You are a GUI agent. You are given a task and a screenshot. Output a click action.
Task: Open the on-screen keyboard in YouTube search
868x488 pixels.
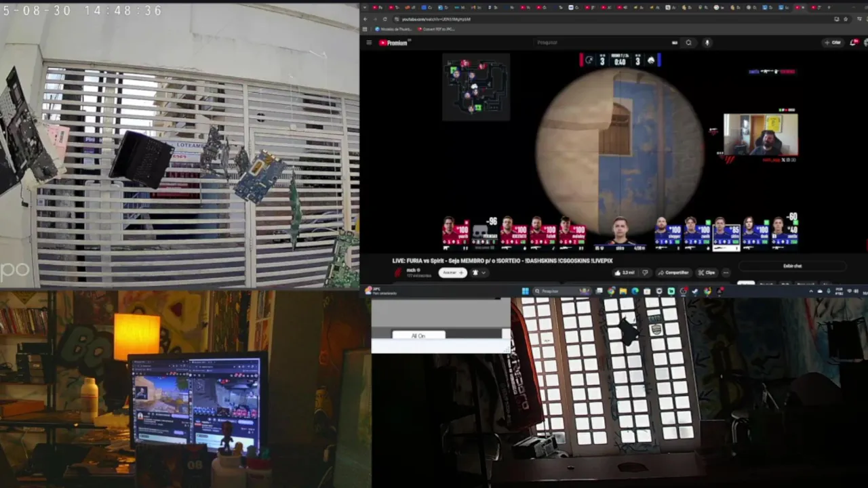(675, 43)
